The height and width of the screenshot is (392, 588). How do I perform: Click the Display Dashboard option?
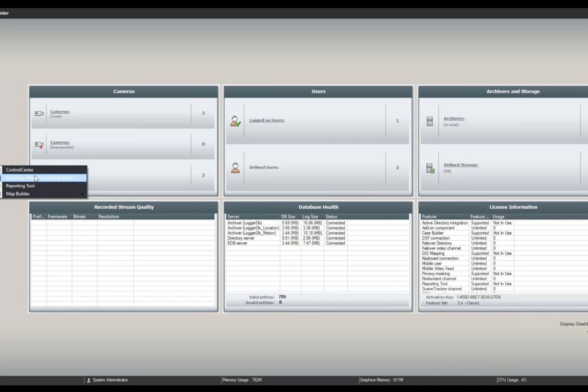[x=573, y=324]
